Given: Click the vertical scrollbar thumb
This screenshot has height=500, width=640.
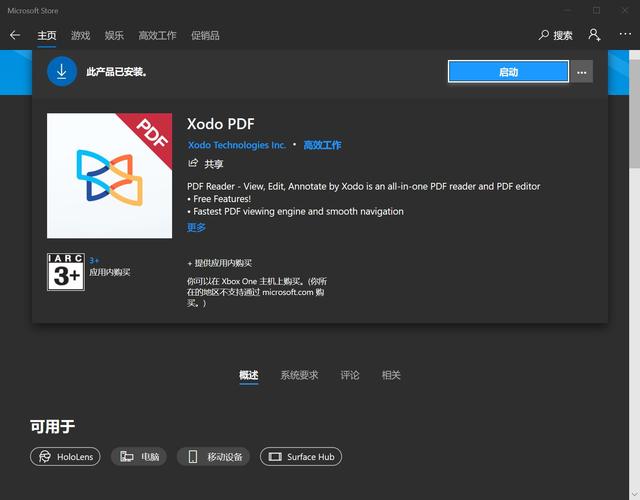Looking at the screenshot, I should coord(634,113).
